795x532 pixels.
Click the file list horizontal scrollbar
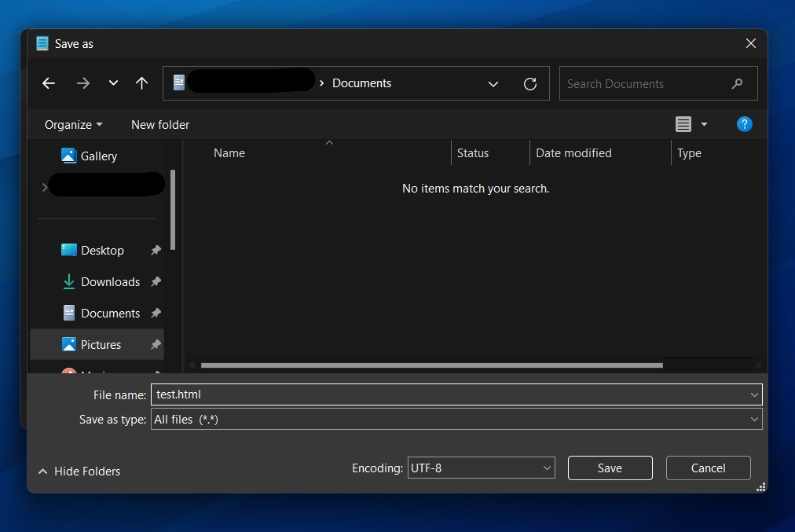click(x=431, y=365)
